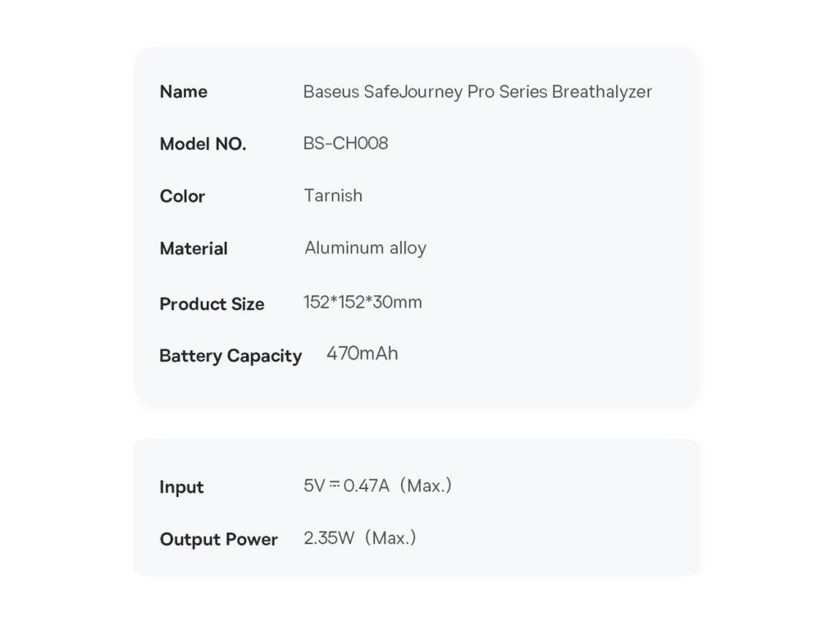This screenshot has height=630, width=840.
Task: Click the Battery Capacity label
Action: (x=231, y=356)
